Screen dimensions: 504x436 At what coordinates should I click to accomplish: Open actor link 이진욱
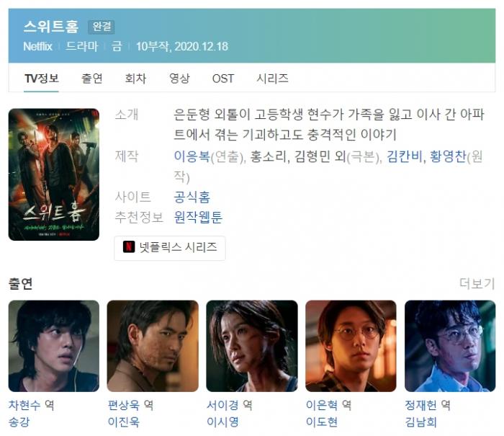pos(123,422)
